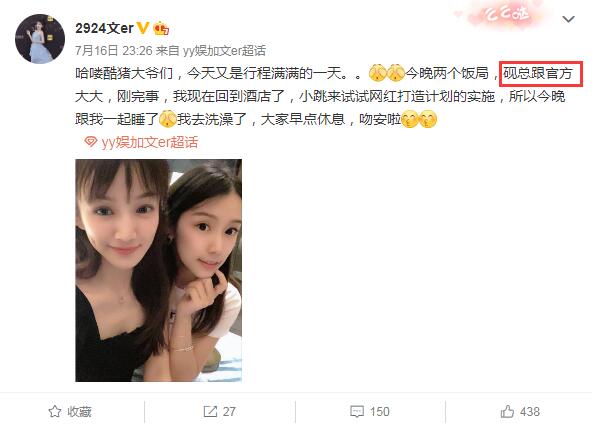
Task: Click the thumbs-up like icon
Action: [507, 411]
